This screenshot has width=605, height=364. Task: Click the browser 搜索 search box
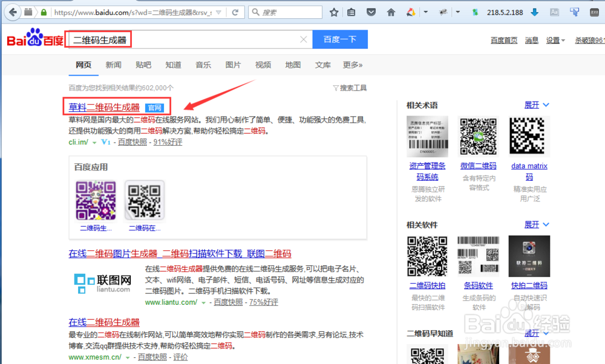click(286, 12)
